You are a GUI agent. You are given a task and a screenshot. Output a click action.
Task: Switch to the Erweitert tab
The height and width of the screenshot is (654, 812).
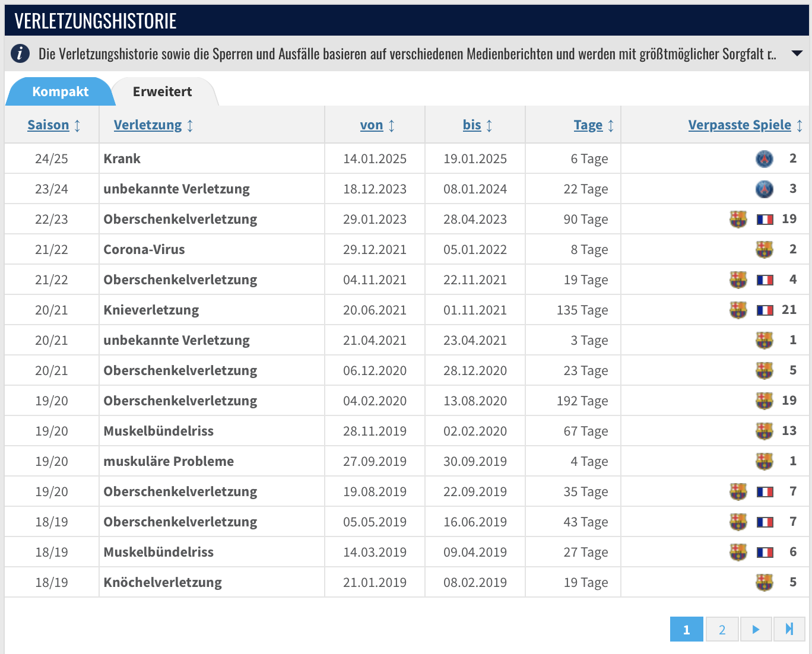click(162, 91)
